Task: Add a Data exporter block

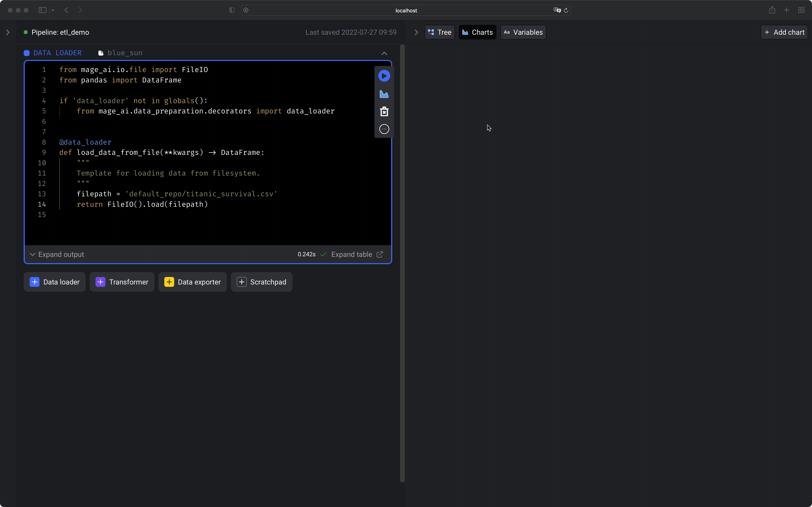Action: point(192,282)
